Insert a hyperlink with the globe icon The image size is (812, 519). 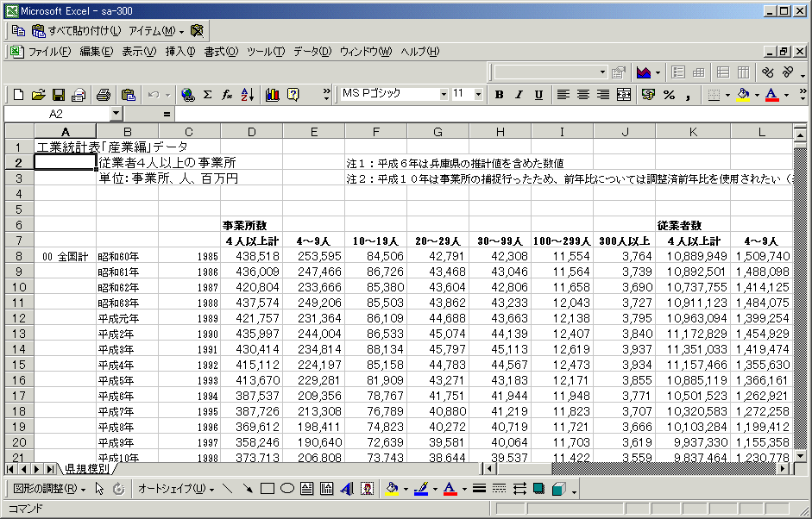[187, 95]
